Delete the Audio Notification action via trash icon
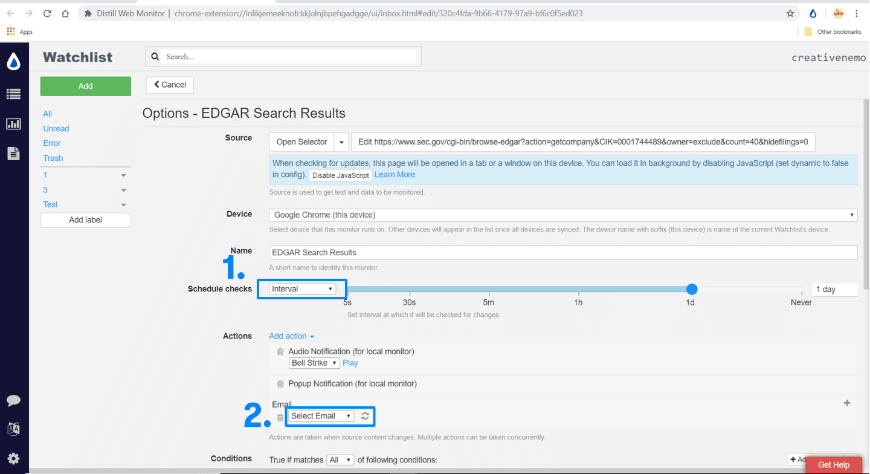This screenshot has height=474, width=870. pyautogui.click(x=280, y=353)
